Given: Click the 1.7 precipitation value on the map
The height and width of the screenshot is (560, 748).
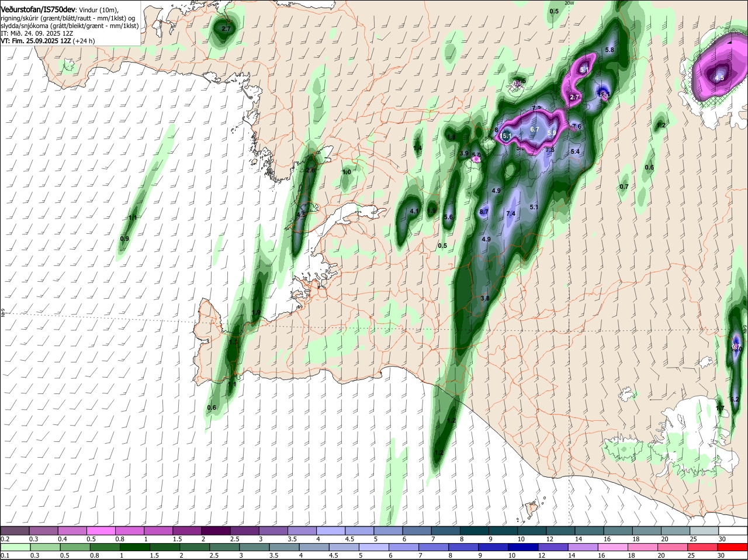Looking at the screenshot, I should [x=720, y=408].
